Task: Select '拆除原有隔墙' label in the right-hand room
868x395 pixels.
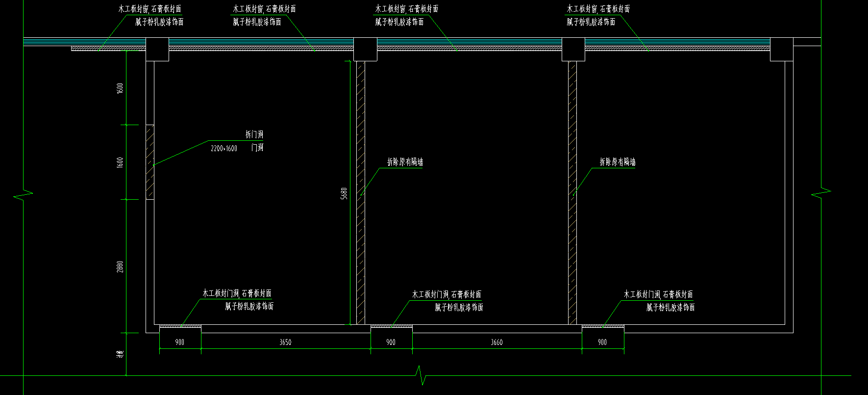Action: [618, 162]
